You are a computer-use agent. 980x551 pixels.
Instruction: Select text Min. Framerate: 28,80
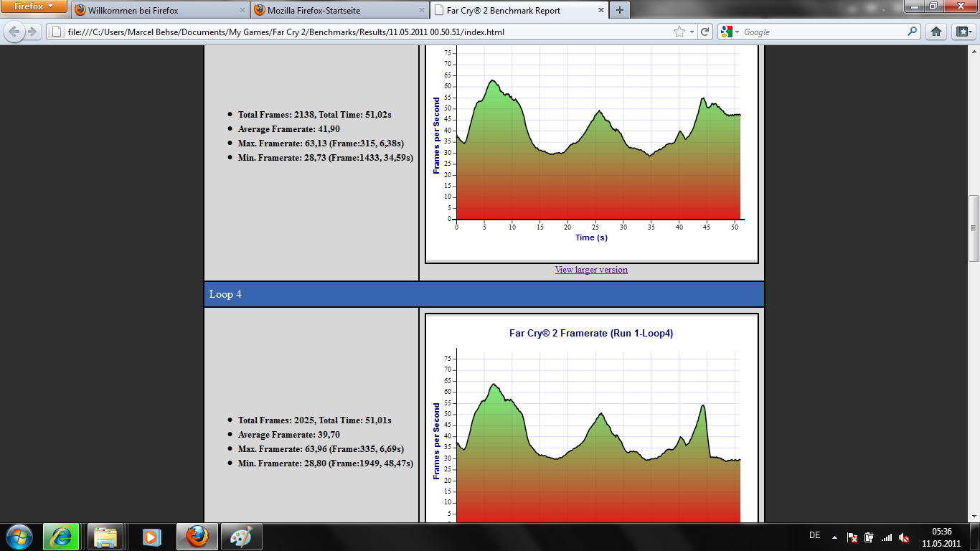pyautogui.click(x=281, y=463)
